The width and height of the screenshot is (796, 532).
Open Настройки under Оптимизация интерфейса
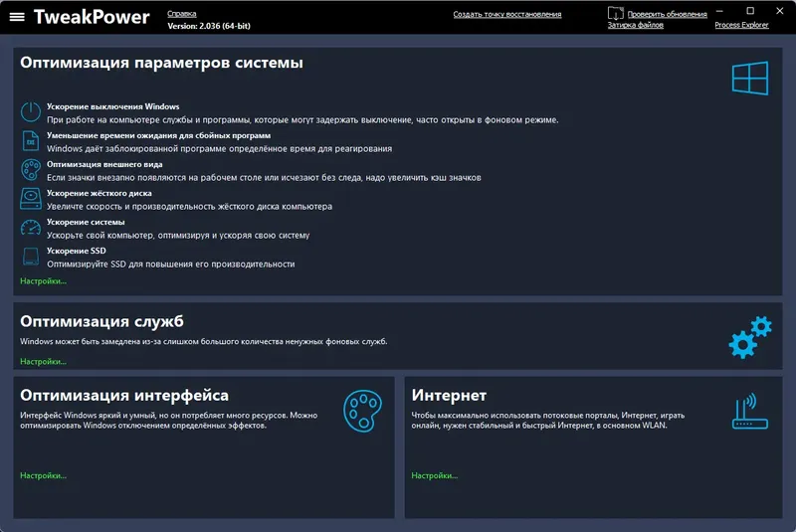(x=43, y=475)
